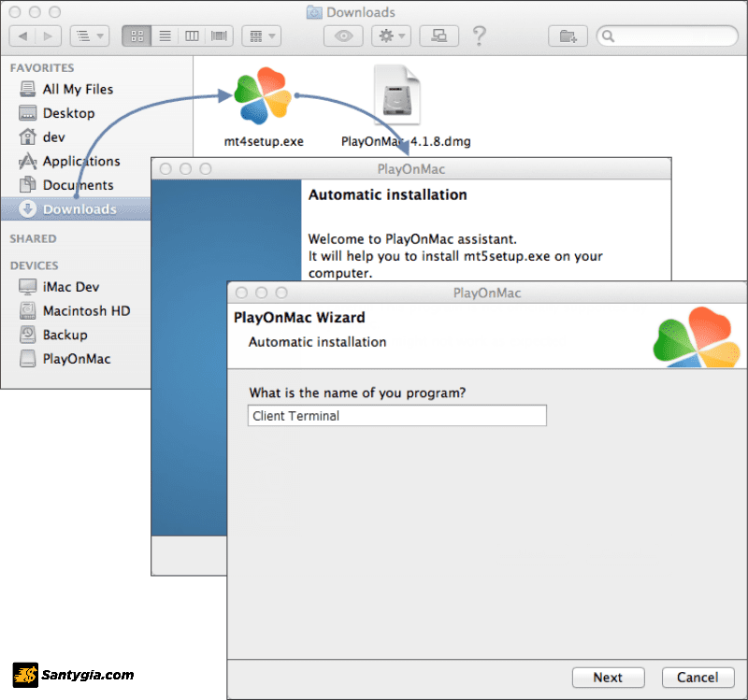Create a new folder in Finder
The image size is (748, 700).
point(568,36)
